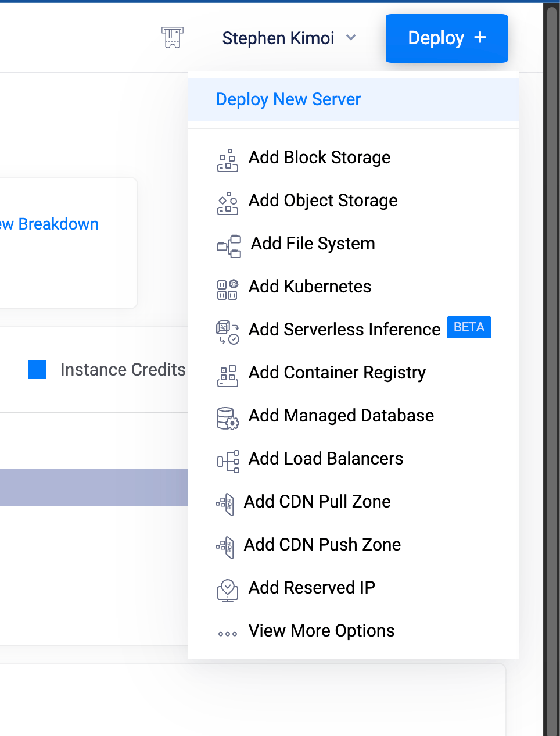Viewport: 560px width, 736px height.
Task: Click the chevron beside Stephen Kimoi
Action: (x=351, y=38)
